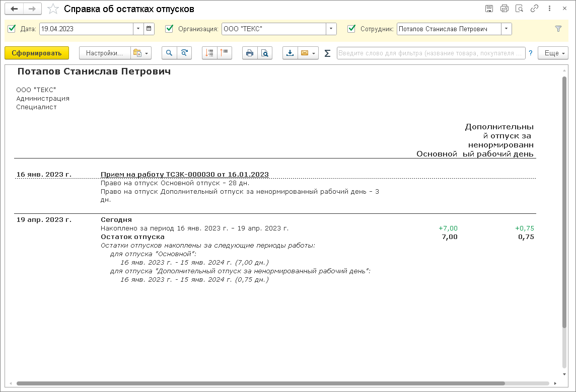Toggle the Сотрудник checkbox

click(351, 29)
